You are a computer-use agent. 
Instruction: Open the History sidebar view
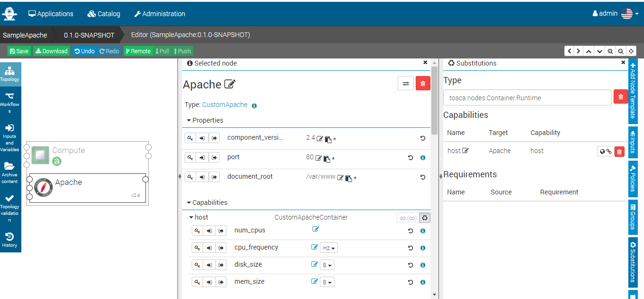(9, 240)
